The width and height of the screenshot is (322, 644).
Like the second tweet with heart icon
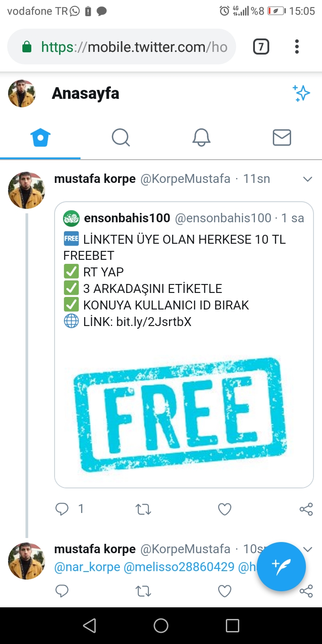(225, 591)
